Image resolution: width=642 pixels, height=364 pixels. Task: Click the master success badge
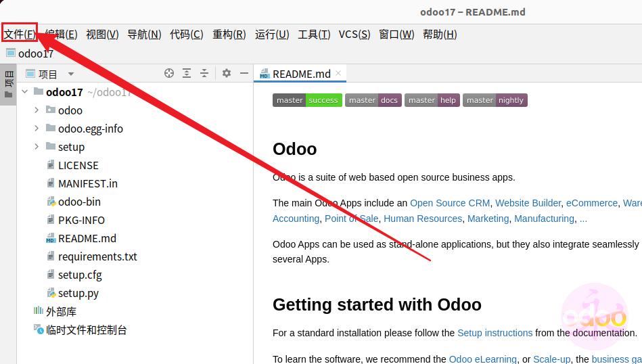(308, 100)
